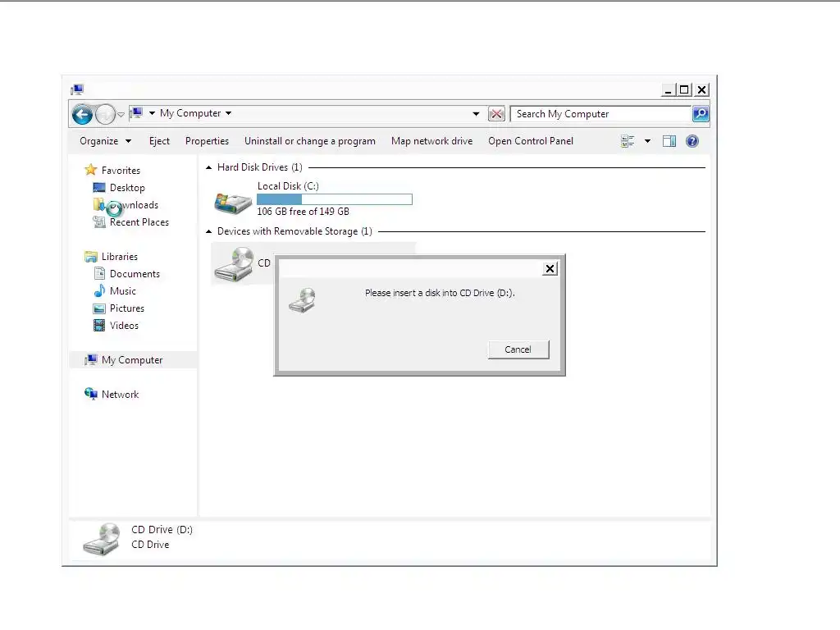
Task: Click the Documents icon
Action: 99,274
